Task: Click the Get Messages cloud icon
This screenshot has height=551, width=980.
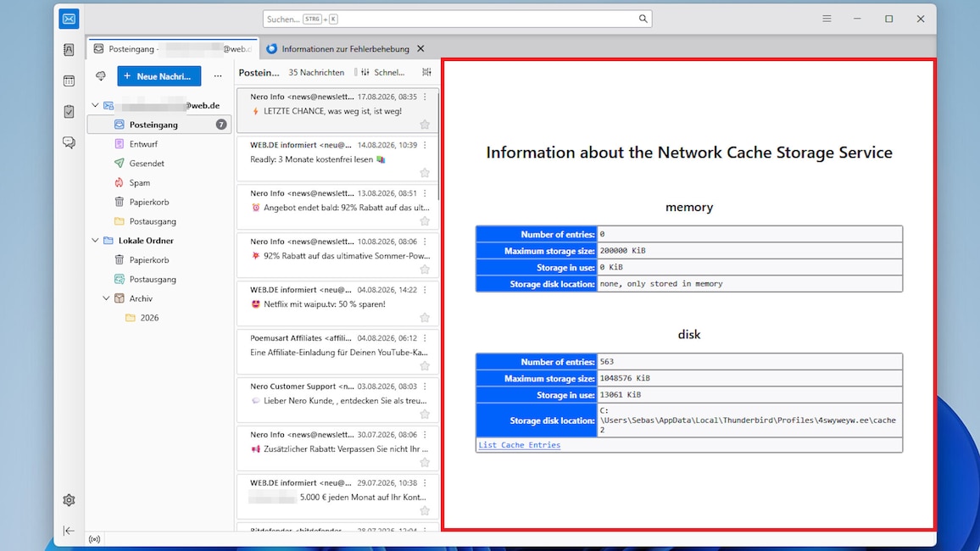Action: (101, 76)
